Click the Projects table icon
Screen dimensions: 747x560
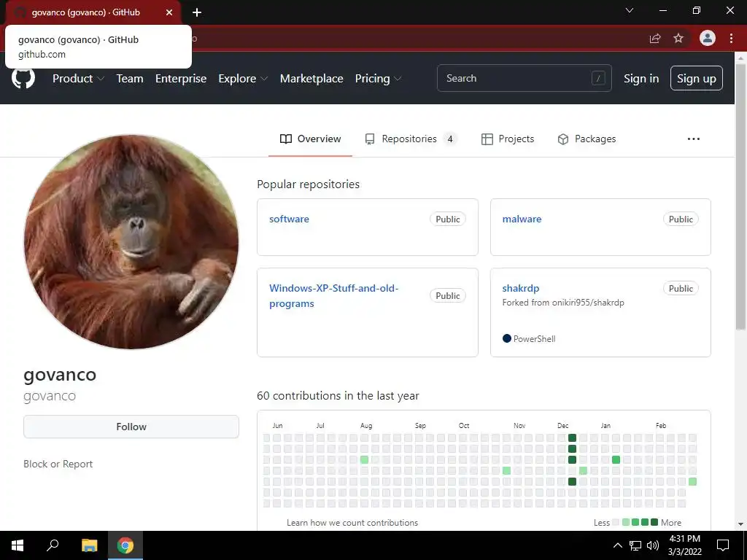[x=487, y=139]
